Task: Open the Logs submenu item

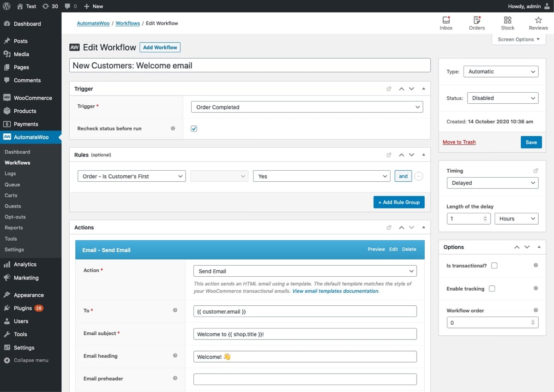Action: 10,173
